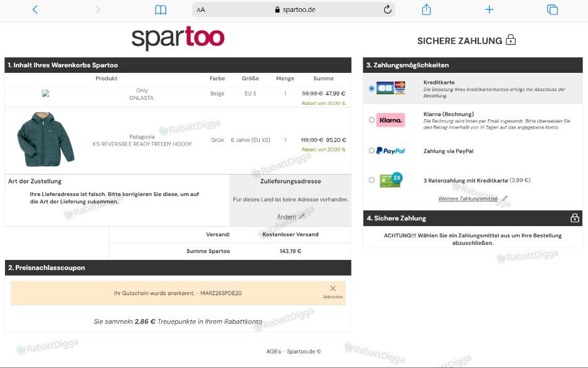
Task: Click the Zahlung via PayPal label
Action: pyautogui.click(x=449, y=151)
